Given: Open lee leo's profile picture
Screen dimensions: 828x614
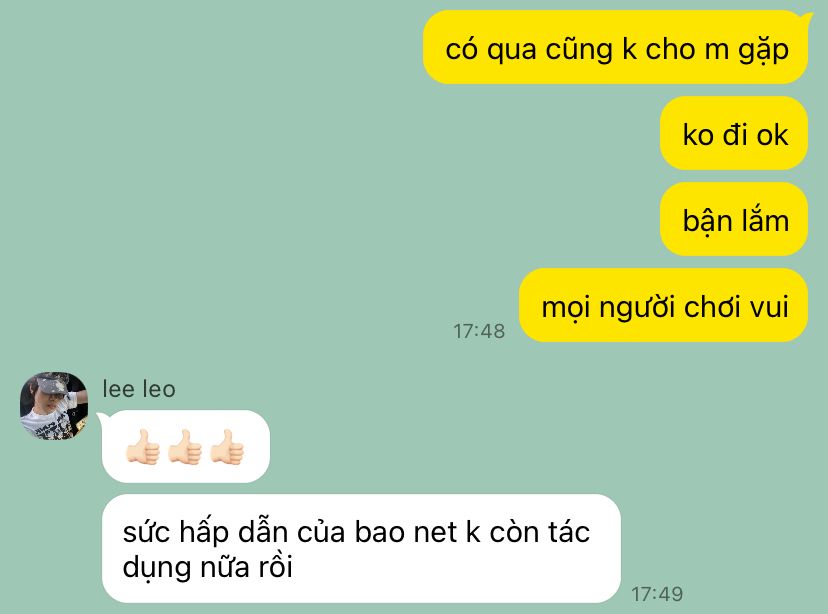Looking at the screenshot, I should pos(54,405).
